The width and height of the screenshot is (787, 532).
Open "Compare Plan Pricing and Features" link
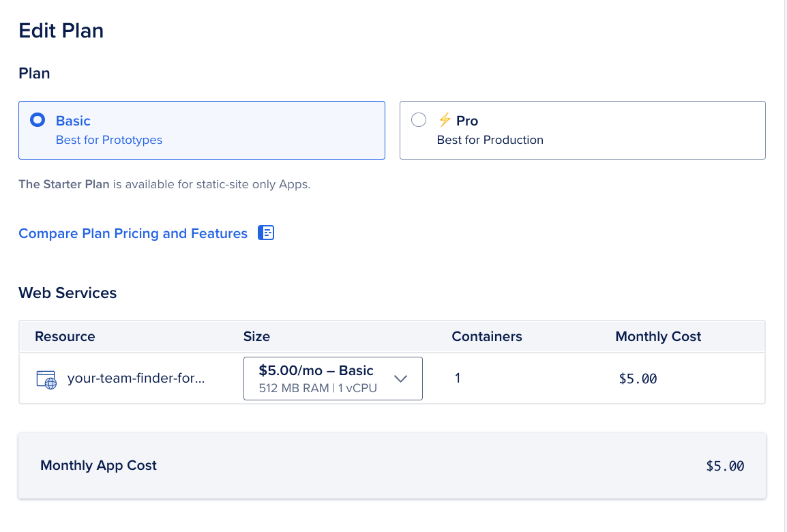point(133,233)
